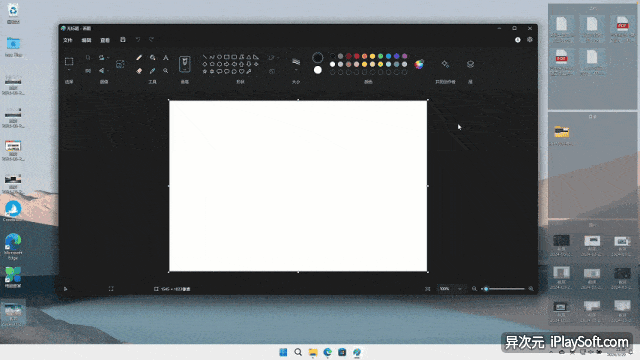This screenshot has width=640, height=360.
Task: Open the File menu
Action: tap(68, 40)
